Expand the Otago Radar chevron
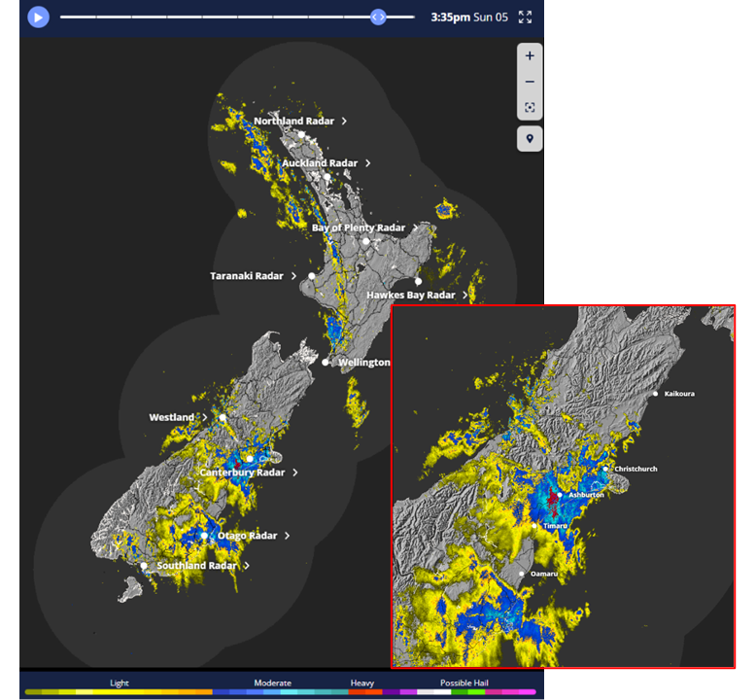 288,536
